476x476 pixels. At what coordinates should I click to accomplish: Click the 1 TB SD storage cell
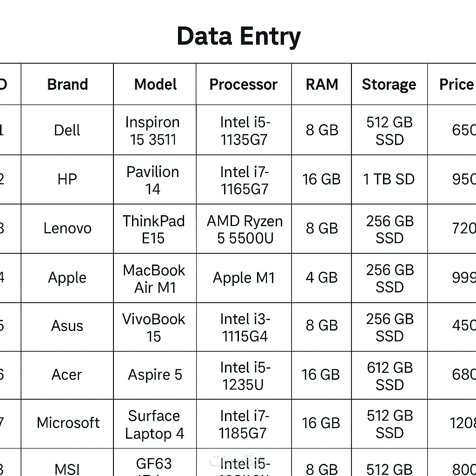[x=389, y=179]
